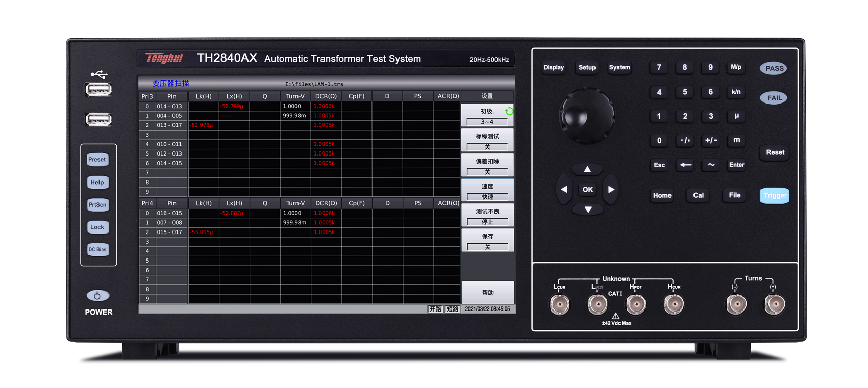The image size is (868, 388).
Task: Click the right arrow navigation key
Action: point(611,189)
